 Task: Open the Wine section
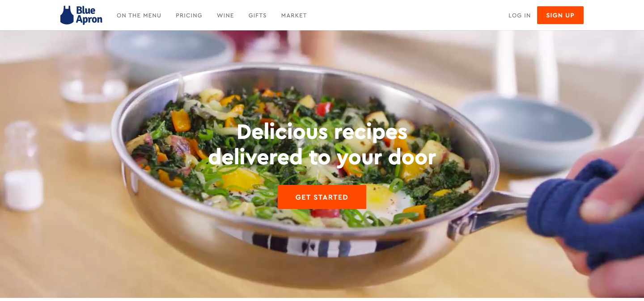point(225,15)
